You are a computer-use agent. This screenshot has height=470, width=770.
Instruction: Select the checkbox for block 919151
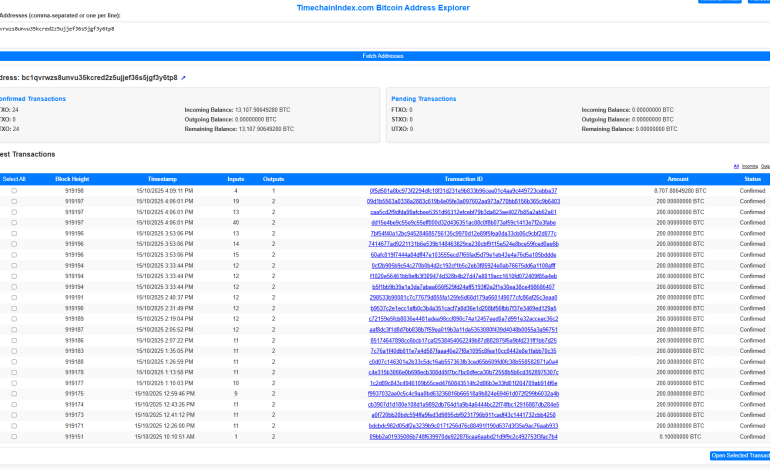tap(14, 436)
